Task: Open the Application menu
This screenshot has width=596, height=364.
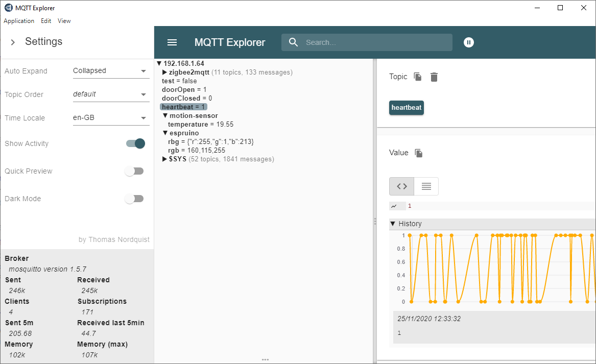Action: [x=19, y=21]
